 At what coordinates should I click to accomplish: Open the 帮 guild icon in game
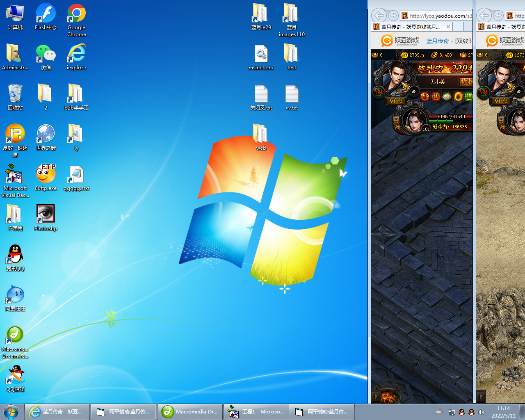click(x=436, y=96)
